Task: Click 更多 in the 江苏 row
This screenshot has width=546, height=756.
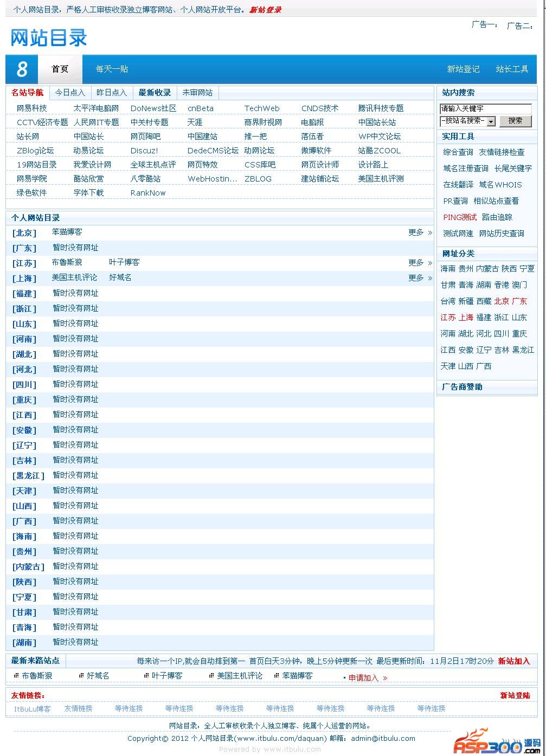Action: point(420,263)
